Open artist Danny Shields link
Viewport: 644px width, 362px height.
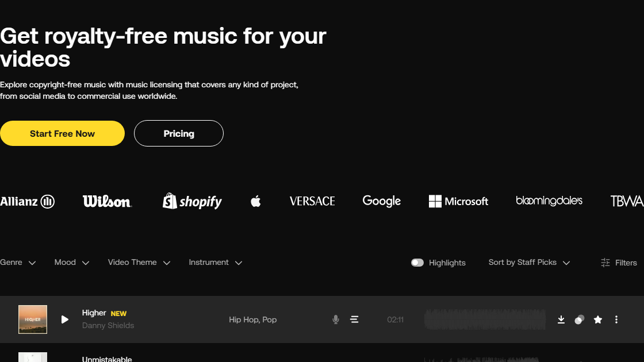coord(108,325)
